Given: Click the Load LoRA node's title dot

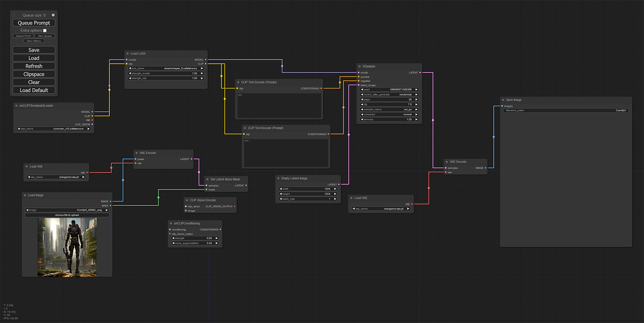Looking at the screenshot, I should pyautogui.click(x=128, y=54).
